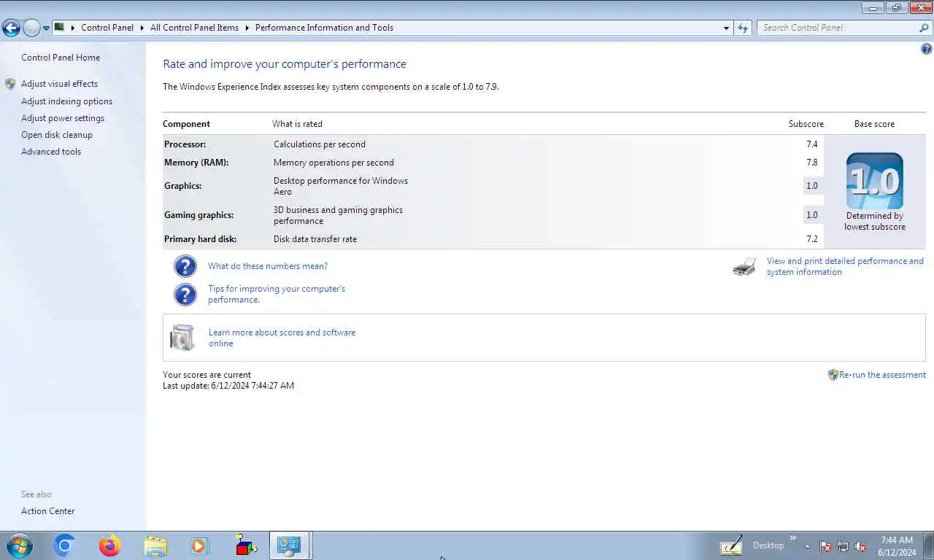Open Windows Explorer folder in taskbar
Screen dimensions: 934x560
click(155, 545)
